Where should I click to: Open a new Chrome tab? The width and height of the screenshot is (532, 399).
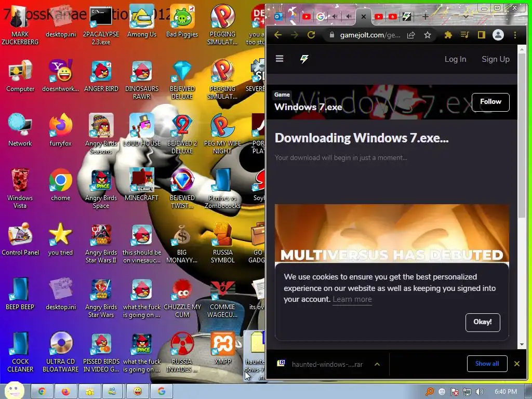(425, 16)
